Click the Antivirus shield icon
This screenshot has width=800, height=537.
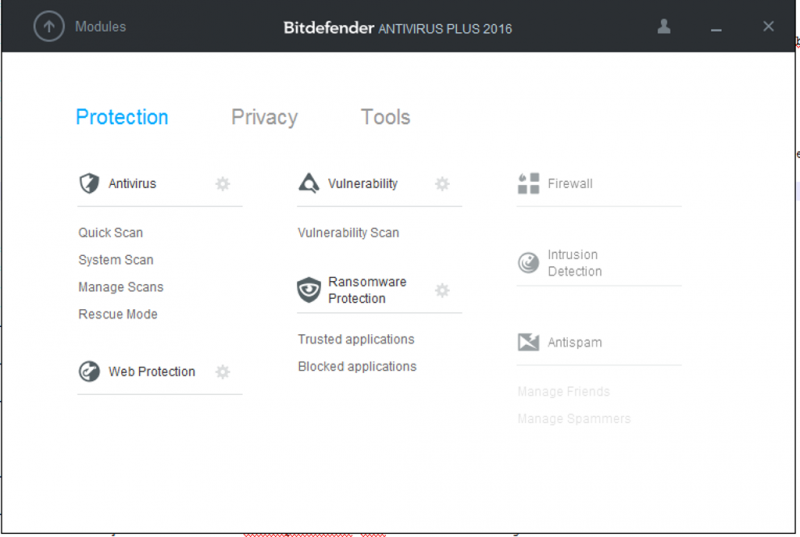tap(89, 183)
